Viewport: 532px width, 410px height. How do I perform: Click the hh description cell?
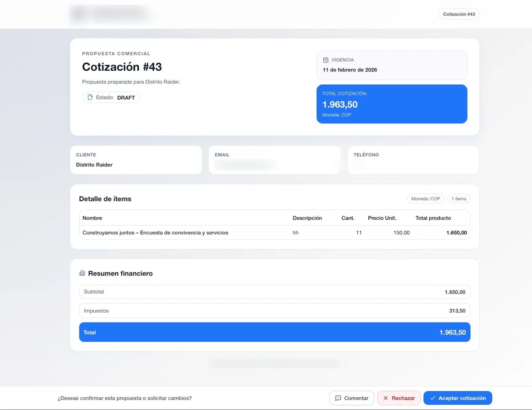click(x=296, y=233)
